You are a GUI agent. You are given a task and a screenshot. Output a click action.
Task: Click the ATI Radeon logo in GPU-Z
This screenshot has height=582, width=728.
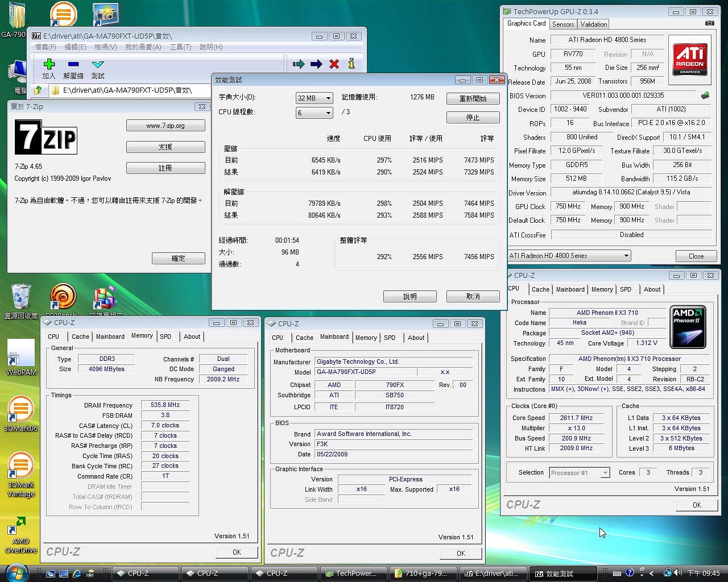[x=689, y=60]
